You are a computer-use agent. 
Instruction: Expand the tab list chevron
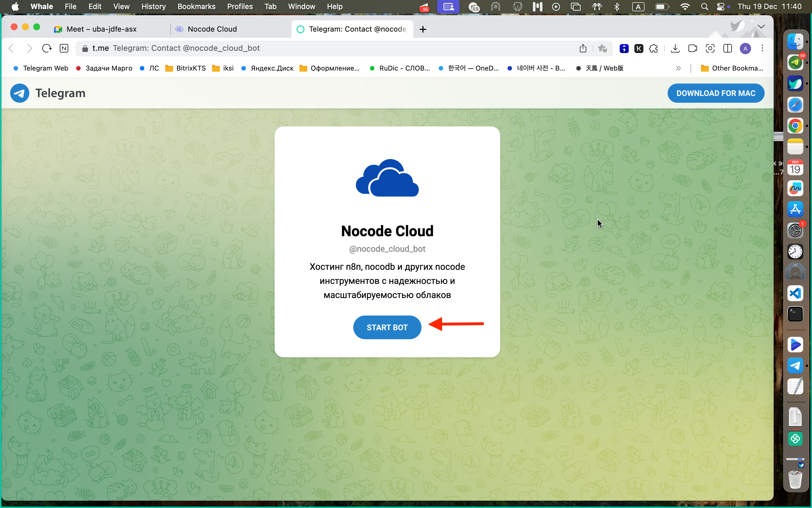761,27
